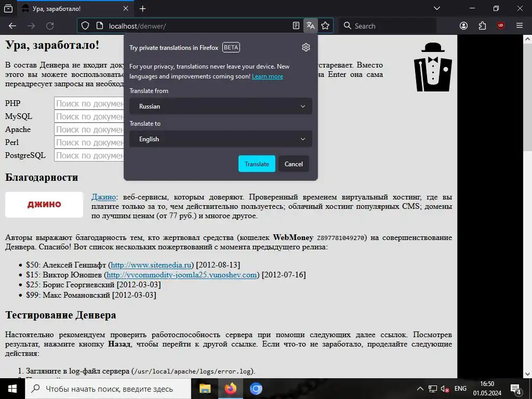This screenshot has height=399, width=532.
Task: Click the Apache documentation search field
Action: coord(89,129)
